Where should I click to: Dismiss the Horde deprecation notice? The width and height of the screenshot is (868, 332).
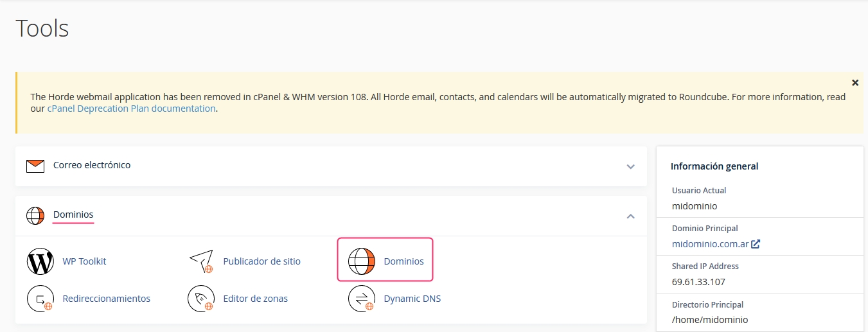coord(855,83)
